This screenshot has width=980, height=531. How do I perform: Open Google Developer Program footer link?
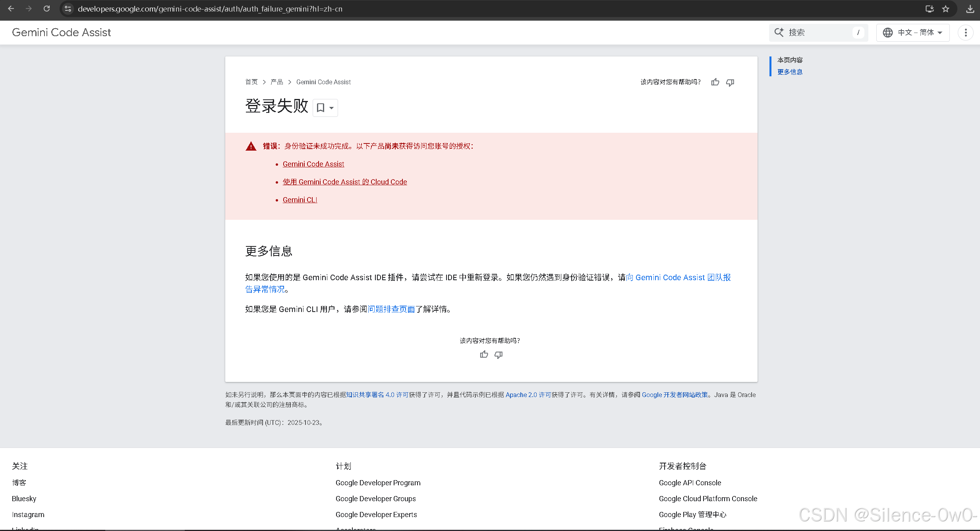[378, 483]
